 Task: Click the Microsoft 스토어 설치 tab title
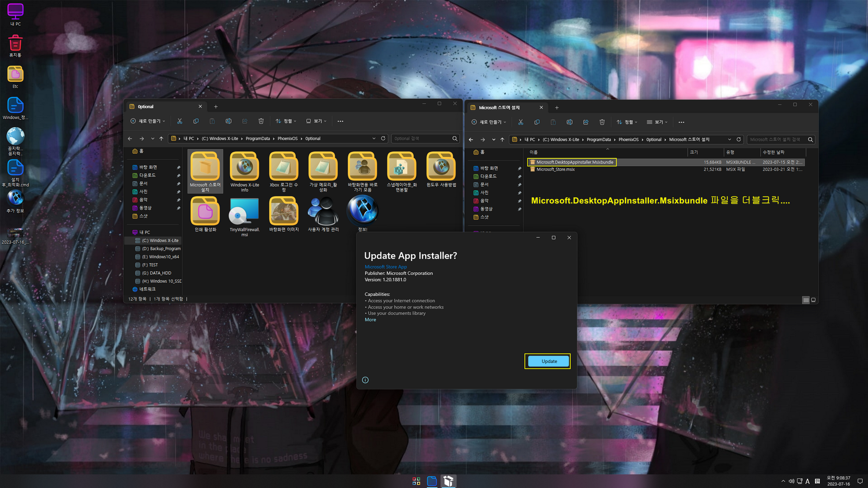pyautogui.click(x=499, y=107)
